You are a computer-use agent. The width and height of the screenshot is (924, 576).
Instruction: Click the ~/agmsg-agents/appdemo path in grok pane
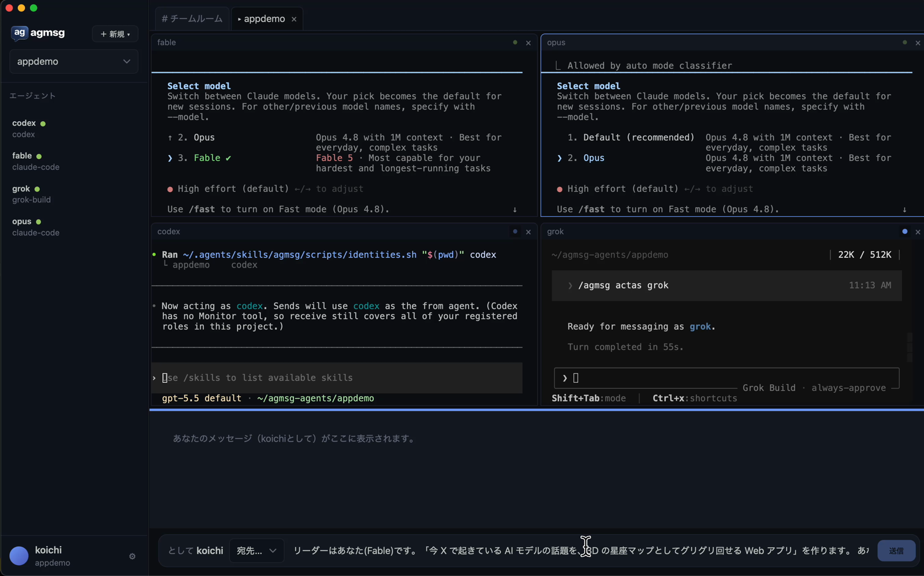pos(610,255)
